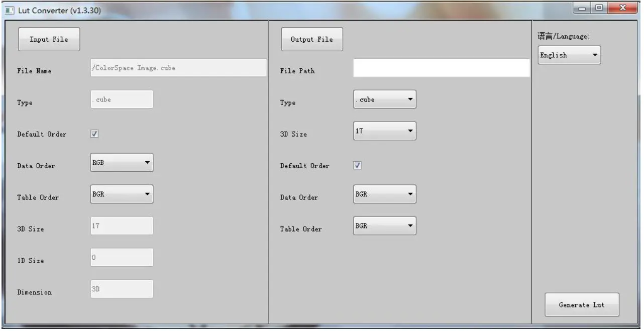
Task: Toggle the input Default Order checkbox
Action: [x=94, y=134]
